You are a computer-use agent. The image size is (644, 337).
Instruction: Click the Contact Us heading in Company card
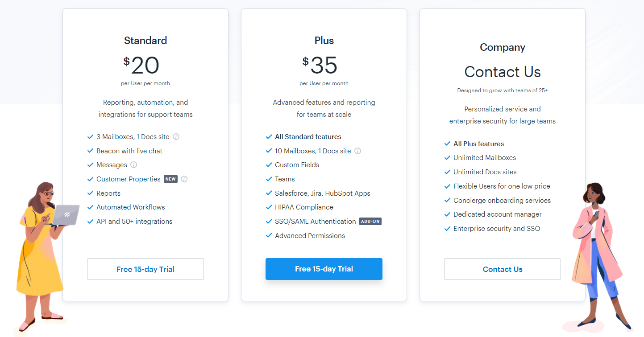[503, 72]
